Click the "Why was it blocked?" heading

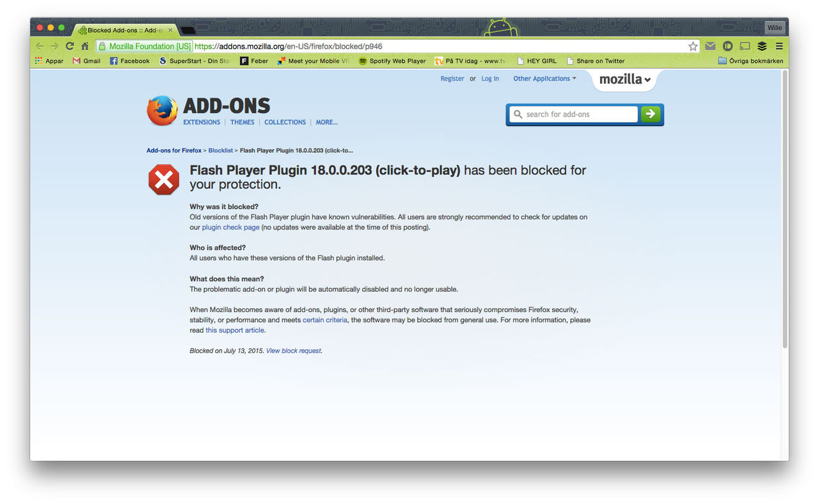coord(224,207)
